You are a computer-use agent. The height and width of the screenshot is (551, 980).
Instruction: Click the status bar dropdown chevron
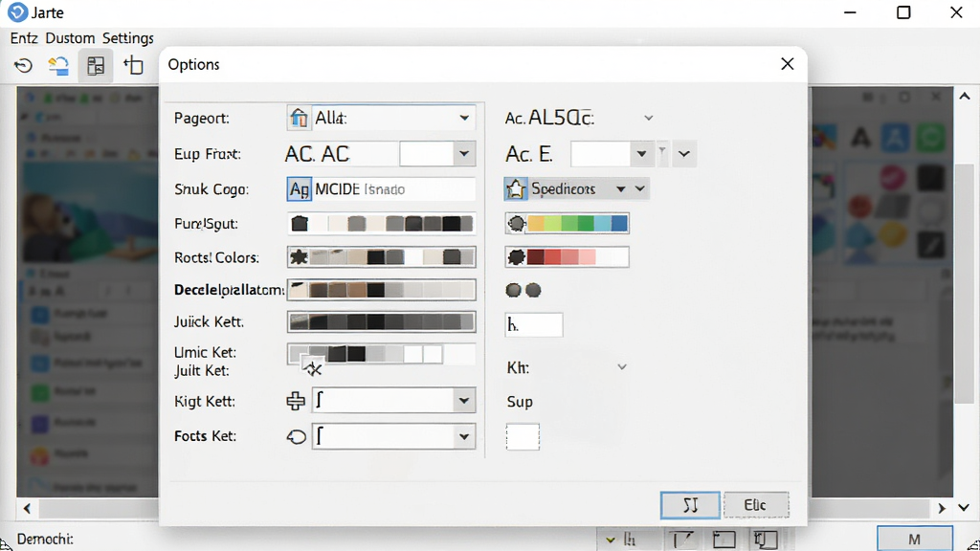point(610,540)
